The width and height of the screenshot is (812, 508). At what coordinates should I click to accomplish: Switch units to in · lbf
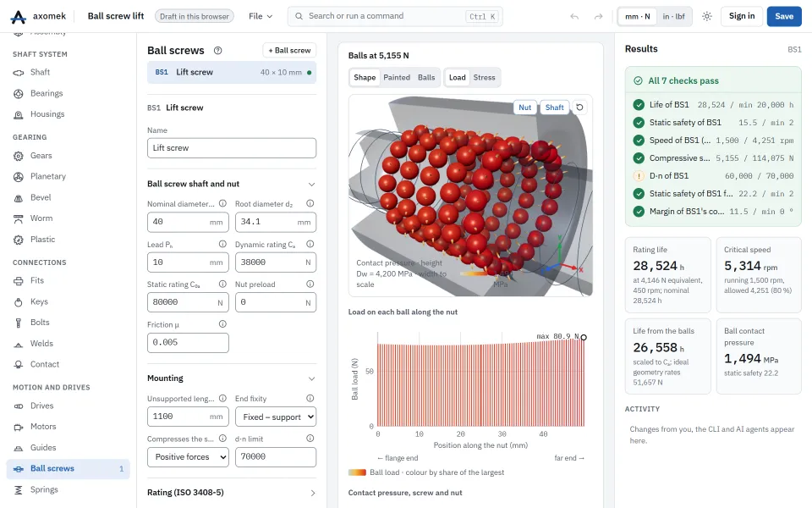(674, 17)
